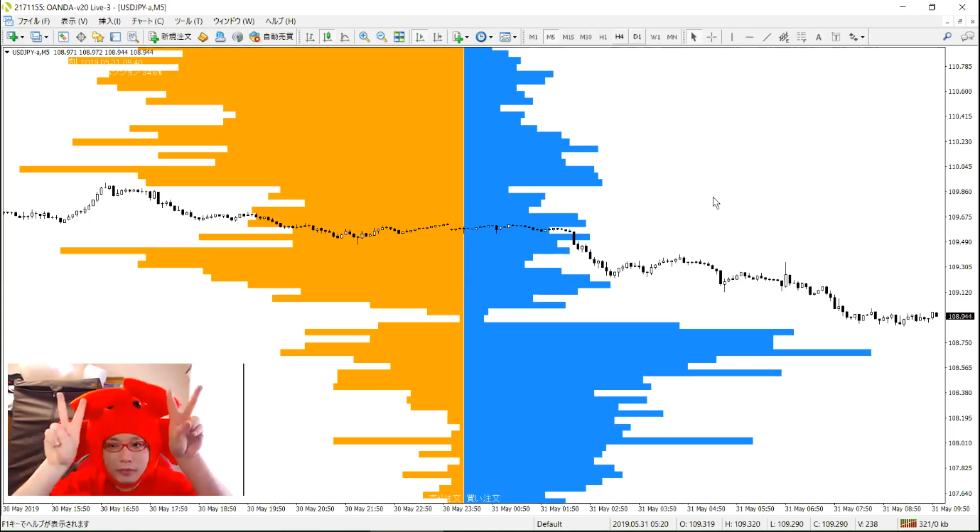Select the text (A) drawing tool
Image resolution: width=980 pixels, height=532 pixels.
tap(819, 37)
